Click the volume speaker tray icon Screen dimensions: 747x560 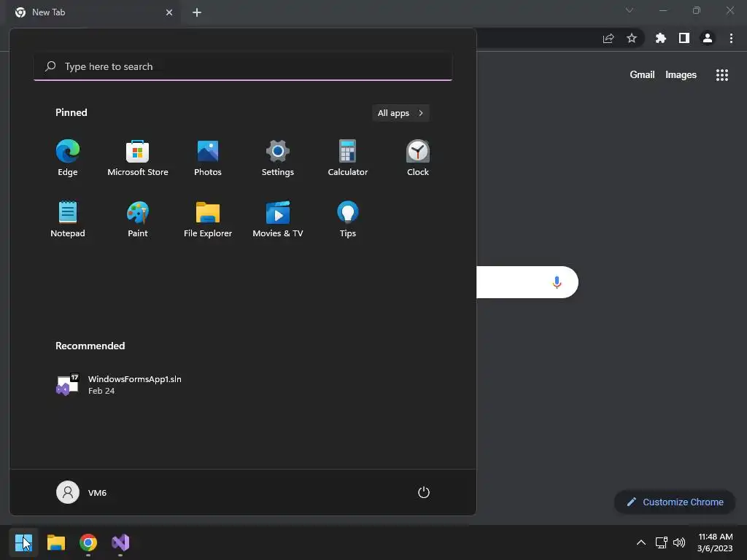click(679, 542)
